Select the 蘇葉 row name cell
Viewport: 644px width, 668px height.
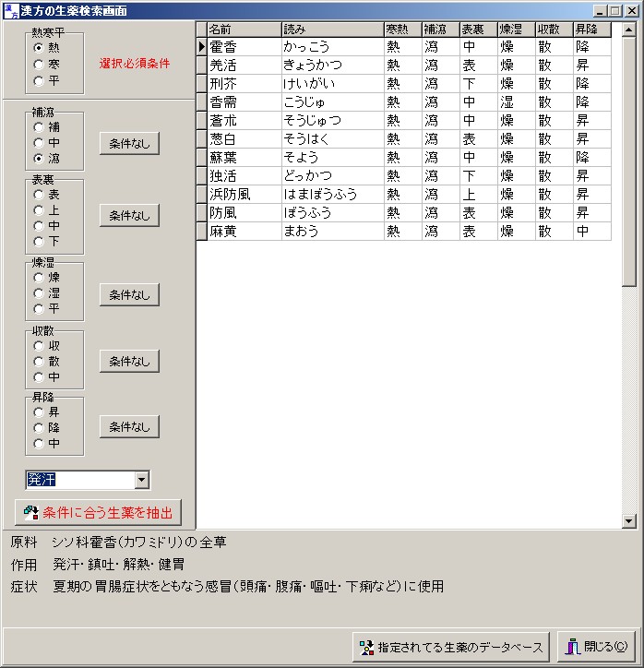[x=244, y=157]
